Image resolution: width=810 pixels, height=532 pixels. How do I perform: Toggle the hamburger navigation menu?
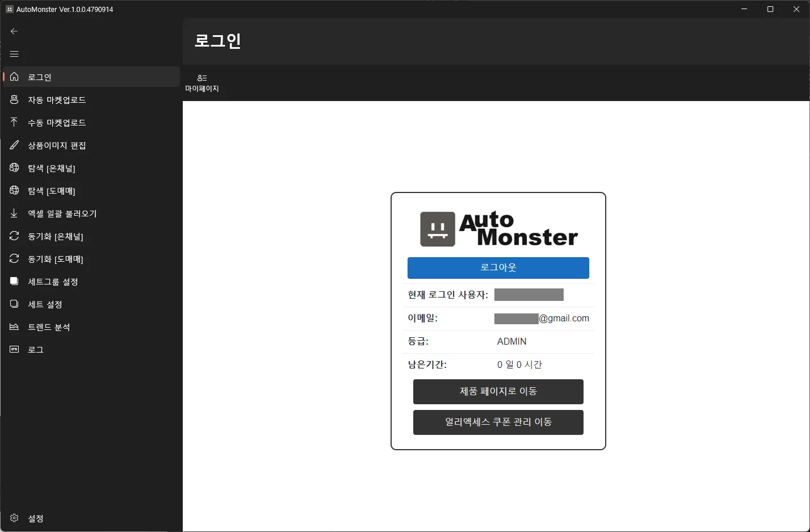coord(14,54)
